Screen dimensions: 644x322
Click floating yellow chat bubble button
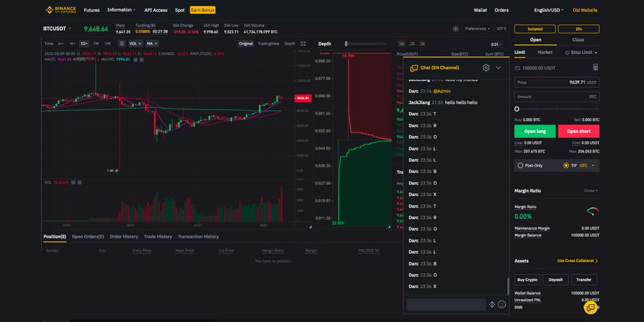(x=590, y=307)
